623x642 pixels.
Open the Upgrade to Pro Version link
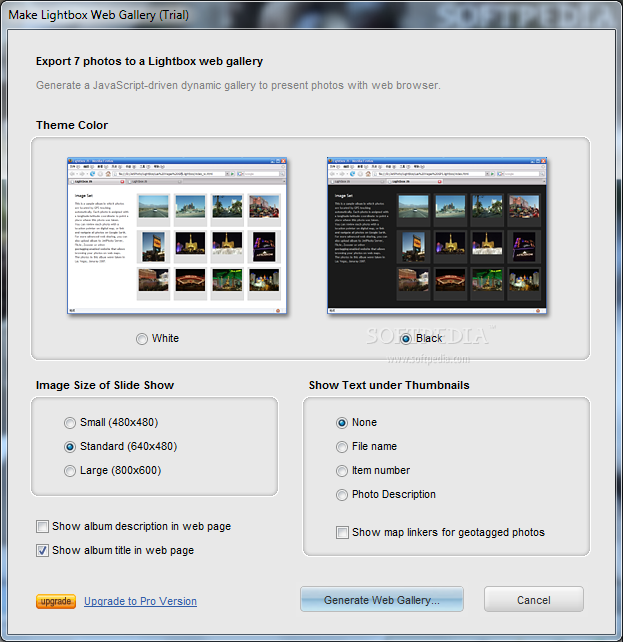[140, 601]
